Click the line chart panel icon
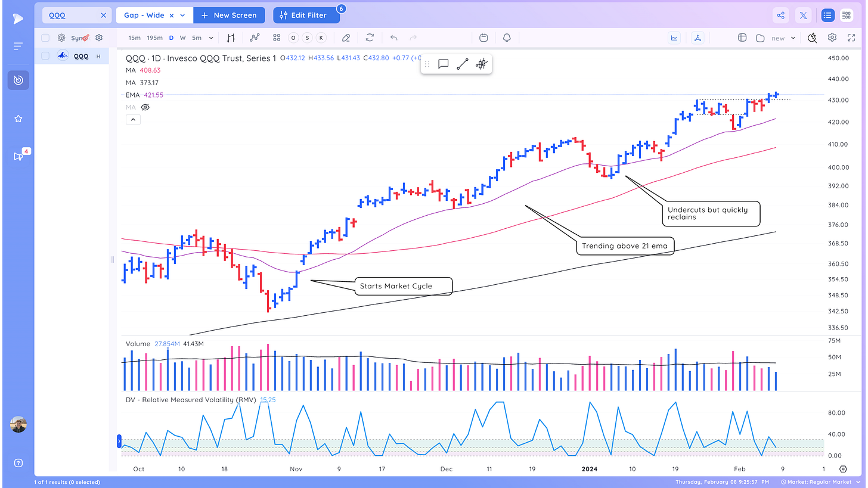Screen dimensions: 868x488 [x=674, y=38]
